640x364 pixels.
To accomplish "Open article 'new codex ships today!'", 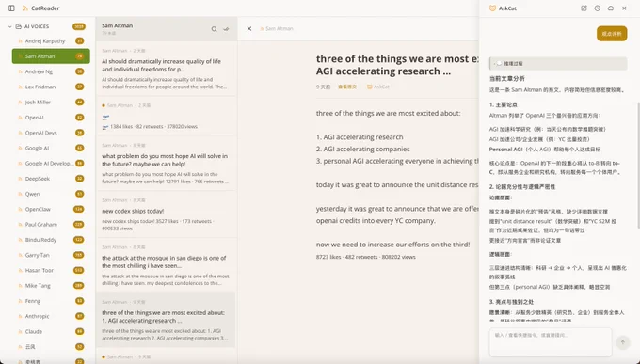I will pos(166,214).
